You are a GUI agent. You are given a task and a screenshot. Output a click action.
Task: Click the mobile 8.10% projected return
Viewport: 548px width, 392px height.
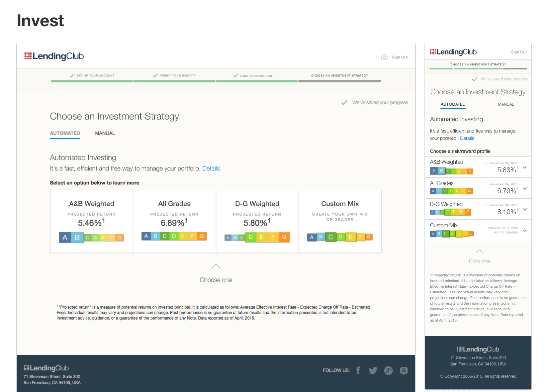[x=507, y=212]
